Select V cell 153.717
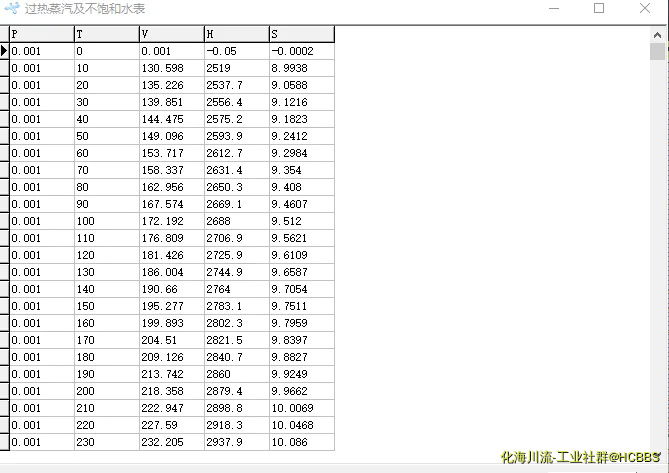 pyautogui.click(x=172, y=153)
